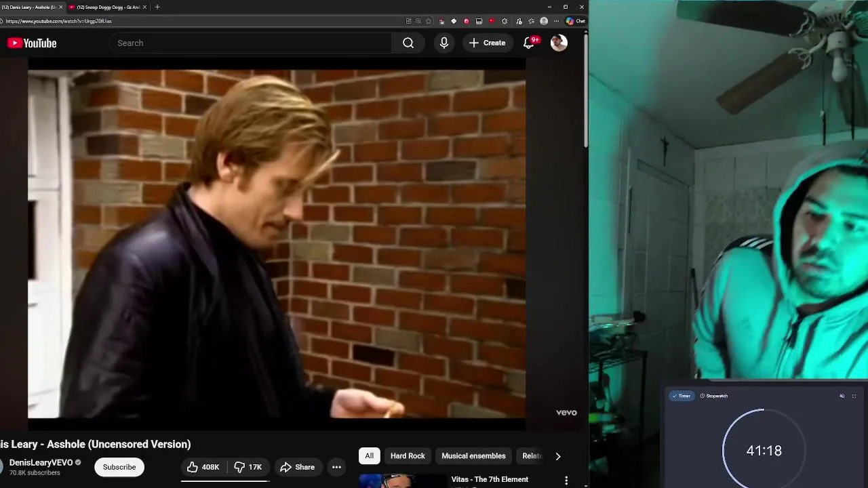868x488 pixels.
Task: Share the video
Action: [x=297, y=467]
